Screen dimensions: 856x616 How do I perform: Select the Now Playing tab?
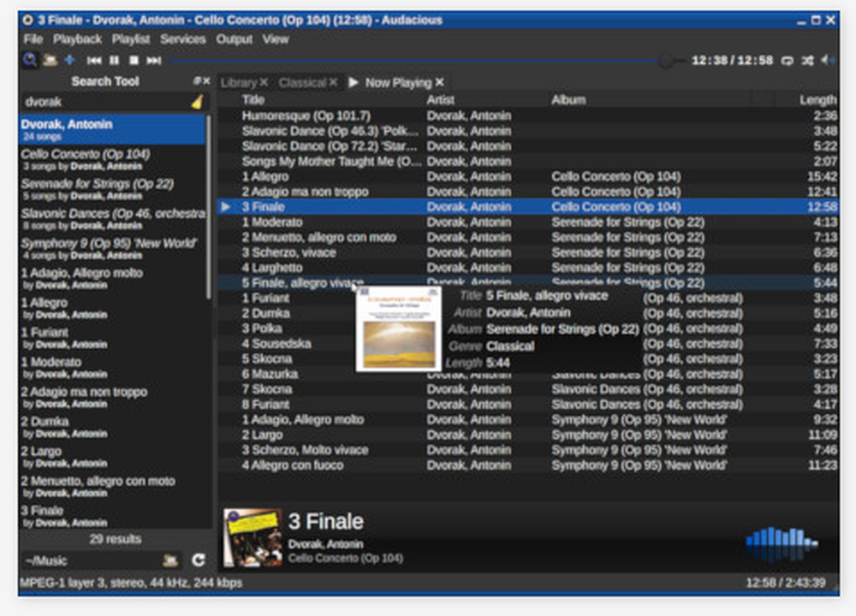(x=398, y=82)
